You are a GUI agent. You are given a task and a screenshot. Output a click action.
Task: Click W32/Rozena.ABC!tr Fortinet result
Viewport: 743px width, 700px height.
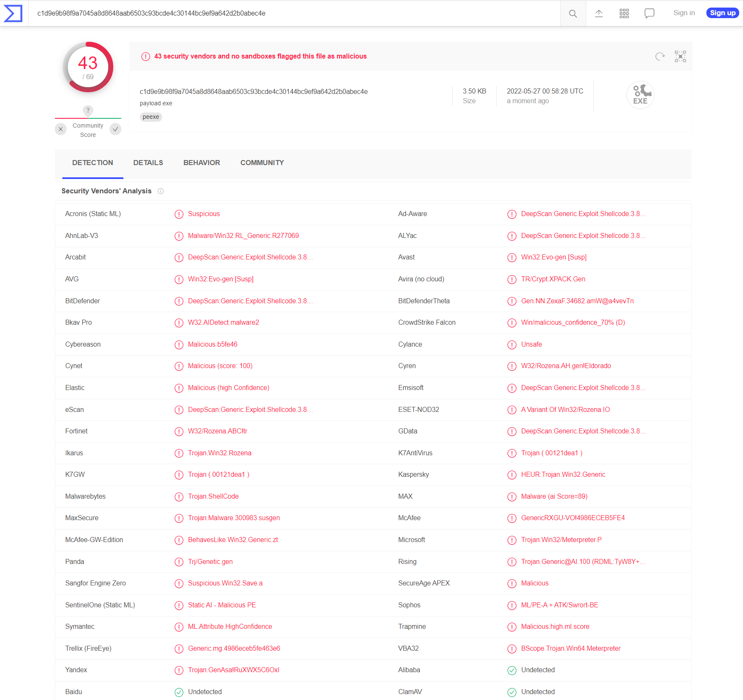[217, 431]
